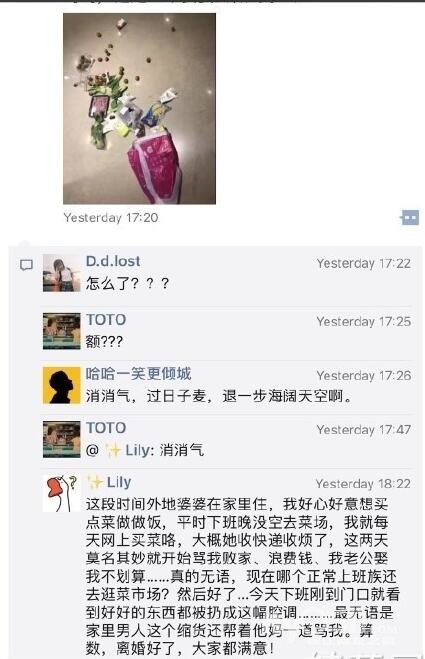The width and height of the screenshot is (425, 659).
Task: Open D.d.lost's profile avatar
Action: pos(61,273)
